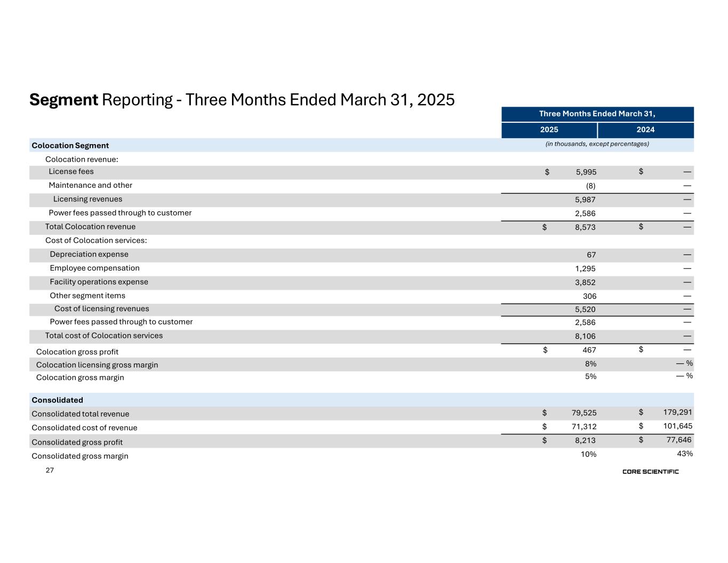Click the Core Scientific logo
Screen dimensions: 728x563
coord(650,472)
